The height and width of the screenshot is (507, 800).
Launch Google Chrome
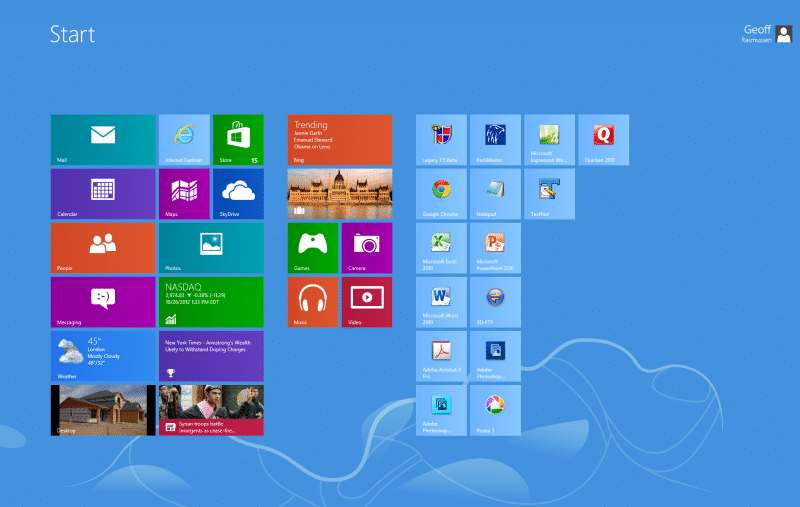[x=441, y=194]
